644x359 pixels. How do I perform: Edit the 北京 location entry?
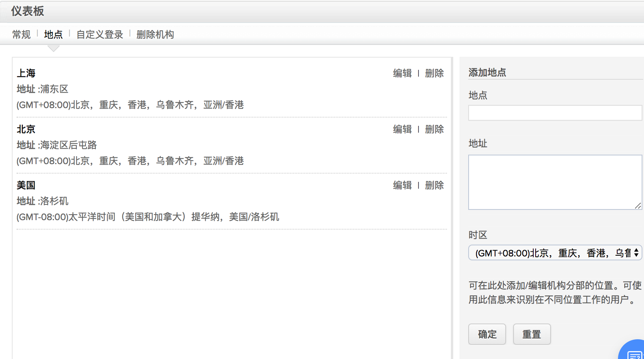pyautogui.click(x=402, y=129)
